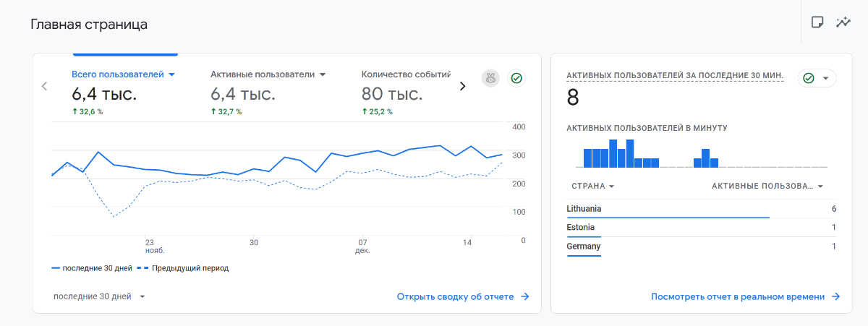The image size is (868, 326).
Task: Open "Открыть сводку об отчете" link
Action: click(x=455, y=296)
